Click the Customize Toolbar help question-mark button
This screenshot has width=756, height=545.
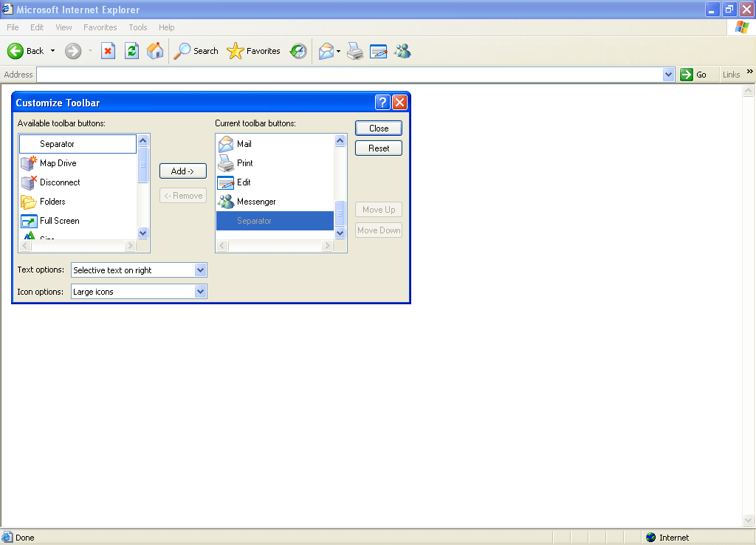(x=382, y=102)
